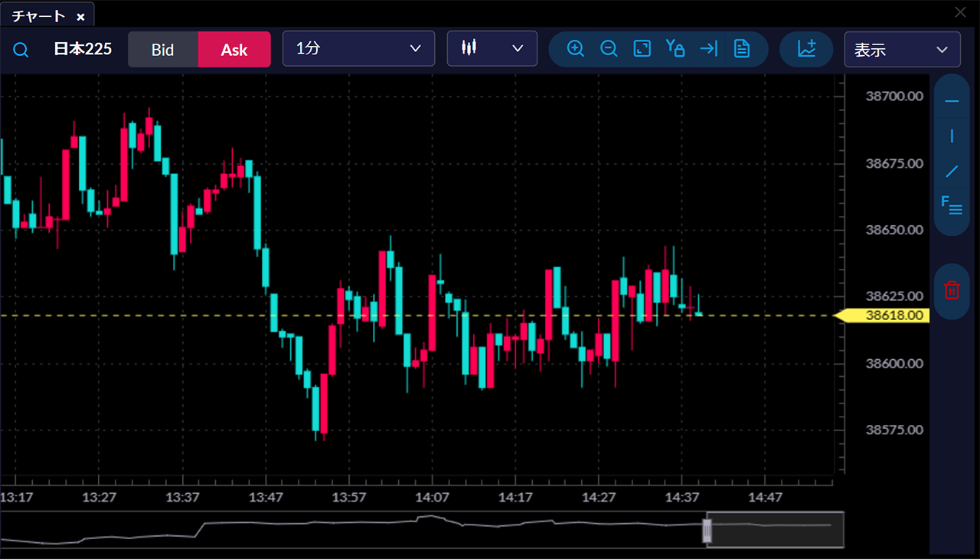Click the 38575.00 price axis label
The height and width of the screenshot is (559, 980).
(x=894, y=430)
